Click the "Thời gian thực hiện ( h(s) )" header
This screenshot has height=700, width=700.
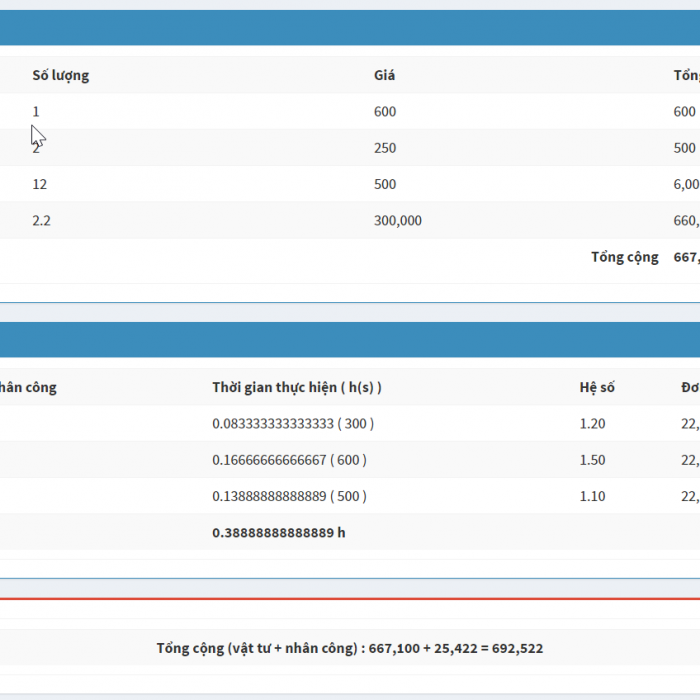tap(296, 387)
